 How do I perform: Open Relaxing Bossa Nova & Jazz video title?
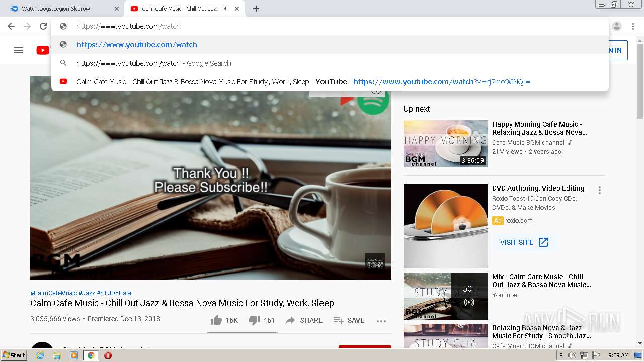point(541,332)
